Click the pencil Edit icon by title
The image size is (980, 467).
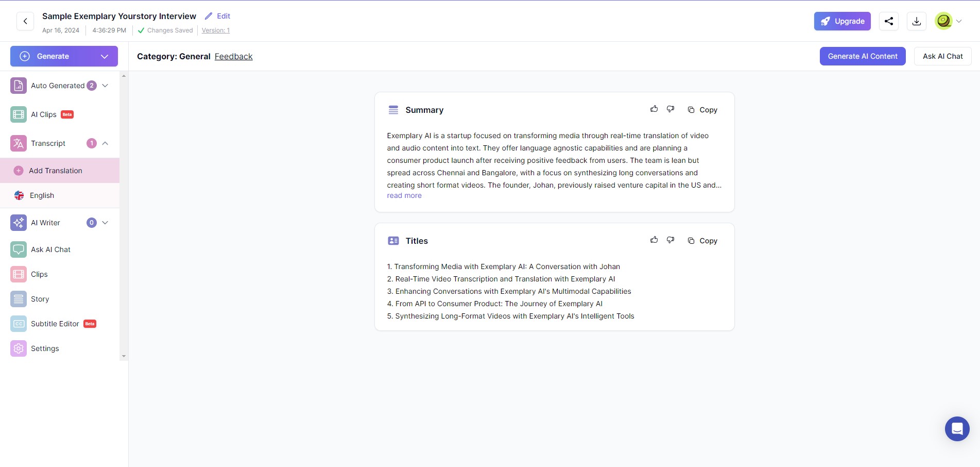click(209, 16)
